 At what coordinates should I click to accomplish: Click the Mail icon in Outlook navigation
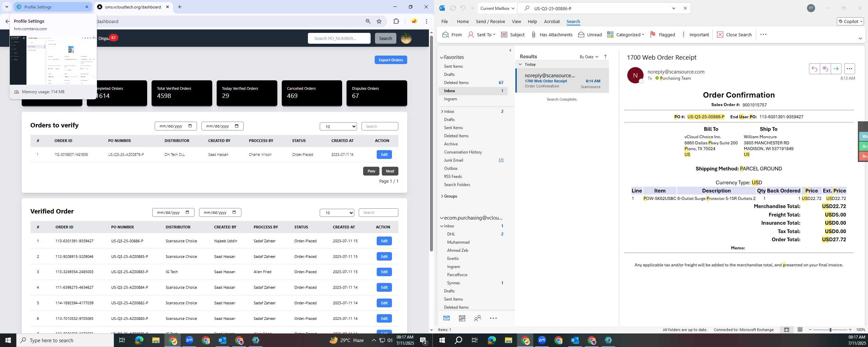pyautogui.click(x=446, y=318)
